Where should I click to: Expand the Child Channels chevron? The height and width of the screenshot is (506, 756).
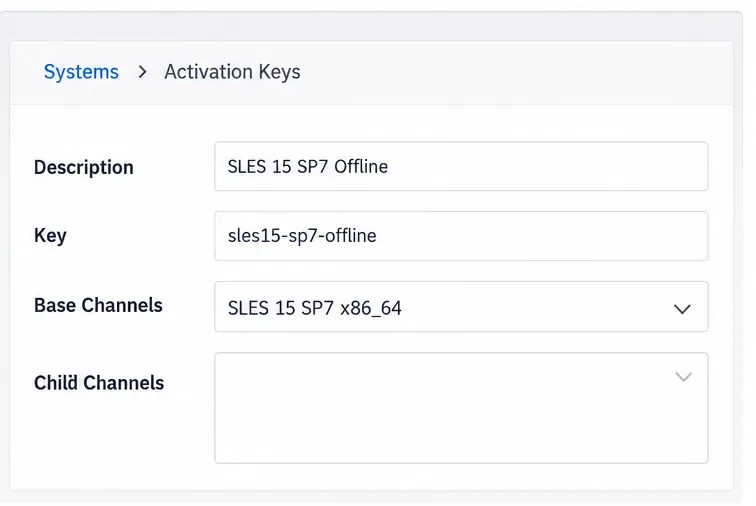click(684, 377)
